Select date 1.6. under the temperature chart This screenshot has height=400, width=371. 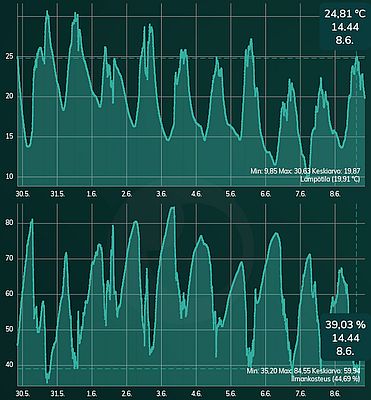pos(92,194)
